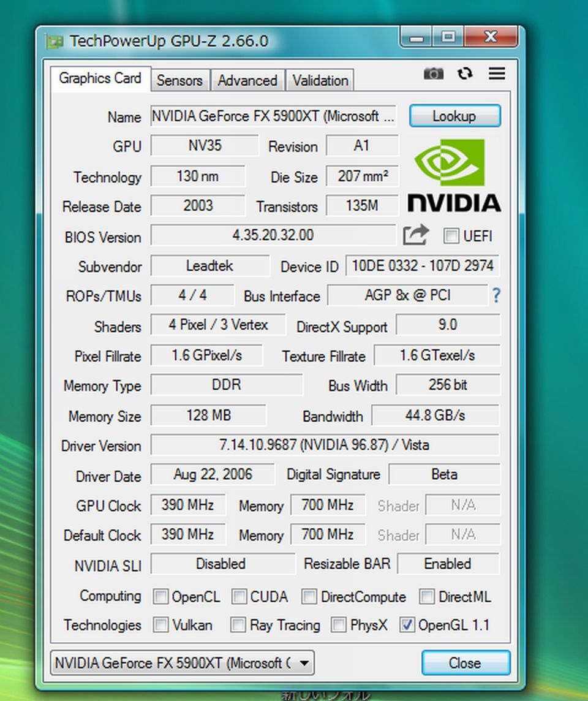Click the BIOS share/export arrow icon
Viewport: 588px width, 701px height.
click(x=415, y=235)
